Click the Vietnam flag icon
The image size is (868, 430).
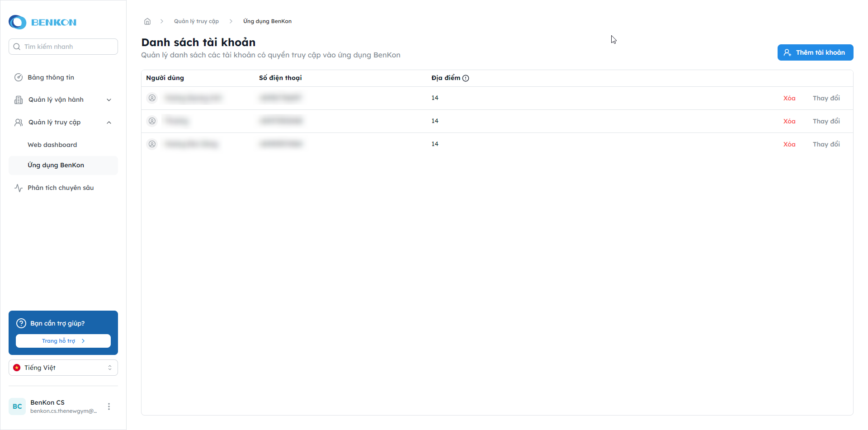point(17,368)
